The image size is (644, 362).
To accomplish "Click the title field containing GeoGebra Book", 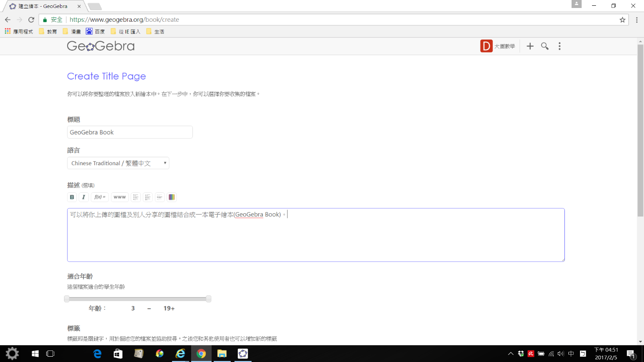I will [130, 132].
